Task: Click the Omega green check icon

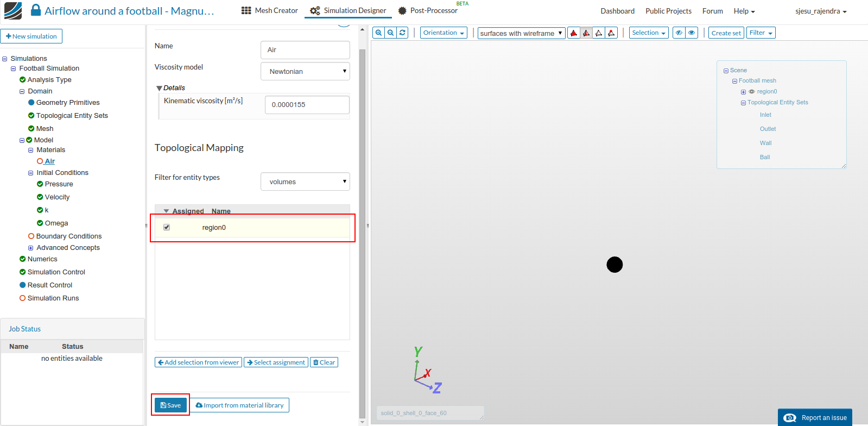Action: point(40,223)
